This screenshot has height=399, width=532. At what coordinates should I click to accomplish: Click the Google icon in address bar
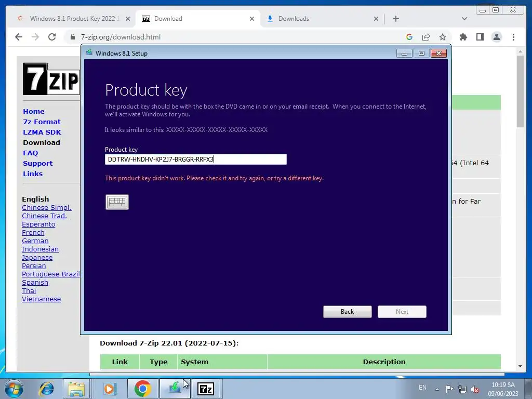click(409, 37)
